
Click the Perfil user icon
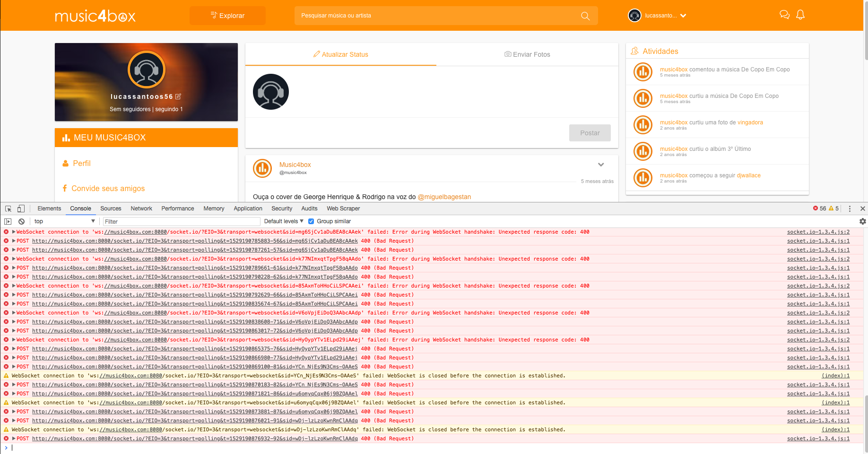[66, 163]
